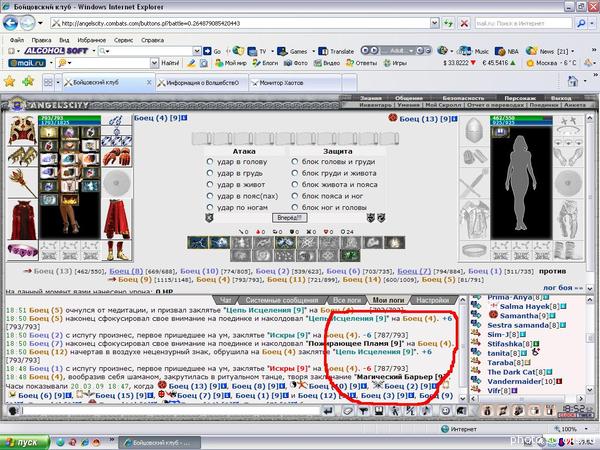The image size is (600, 450).
Task: Select defense 'блок груди и живота' radio
Action: 295,173
